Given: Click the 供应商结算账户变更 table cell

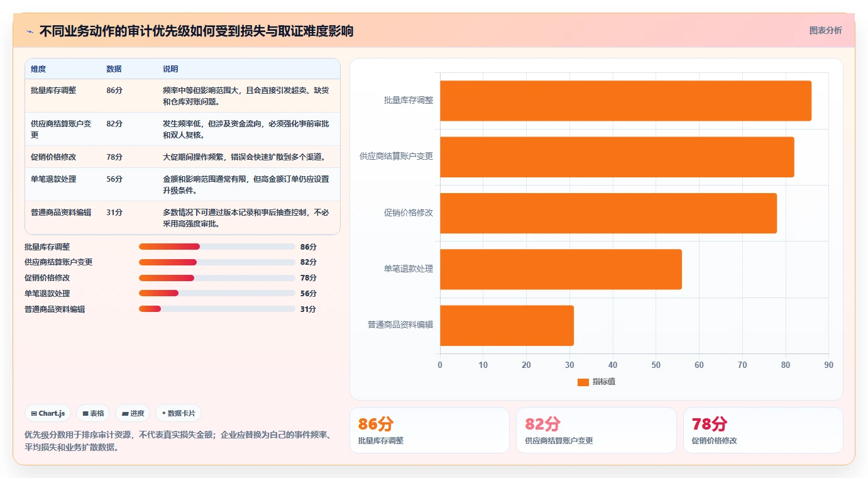Looking at the screenshot, I should click(x=61, y=129).
